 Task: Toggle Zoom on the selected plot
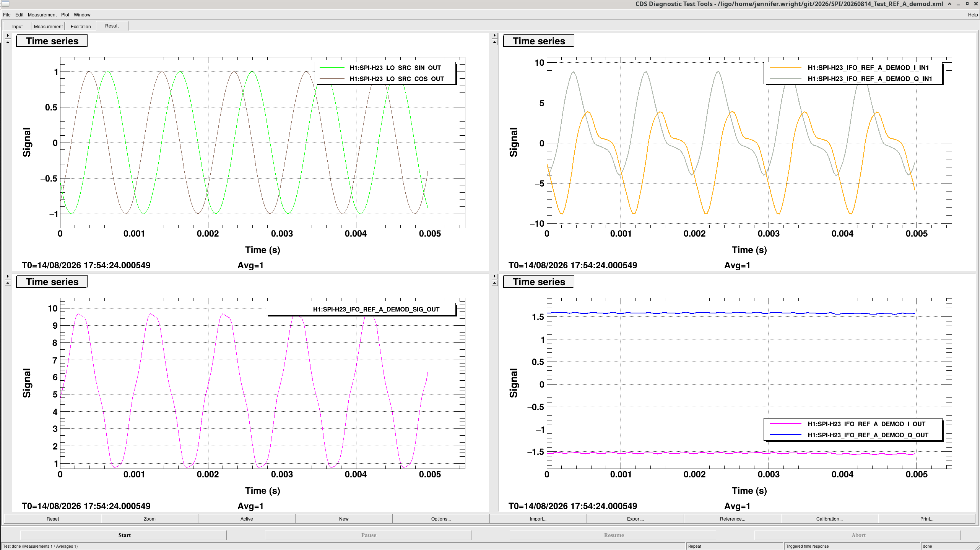pos(150,519)
